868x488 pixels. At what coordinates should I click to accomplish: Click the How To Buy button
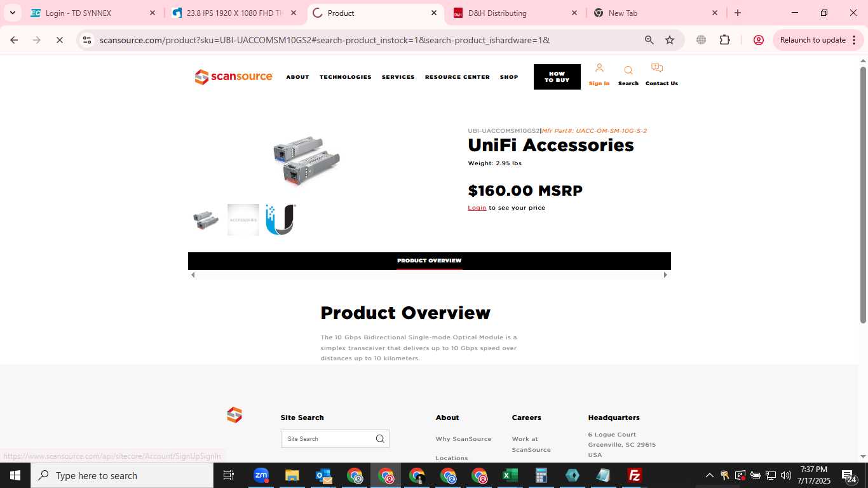557,77
